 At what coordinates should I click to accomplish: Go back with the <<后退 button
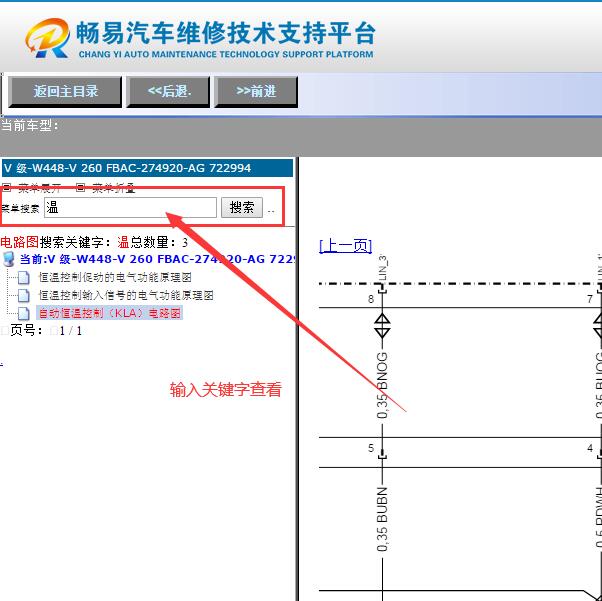(168, 92)
